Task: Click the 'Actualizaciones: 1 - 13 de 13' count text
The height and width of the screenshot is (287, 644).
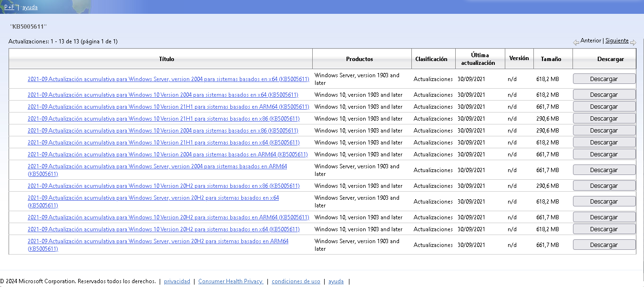Action: (63, 41)
